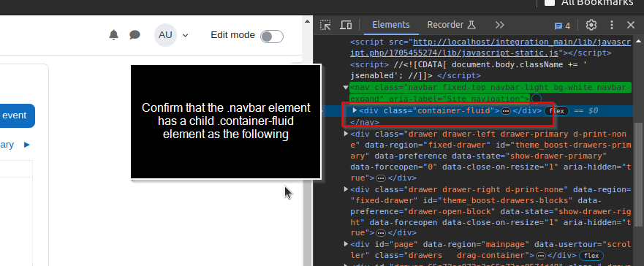Open the notifications bell icon
Image resolution: width=644 pixels, height=266 pixels.
114,35
